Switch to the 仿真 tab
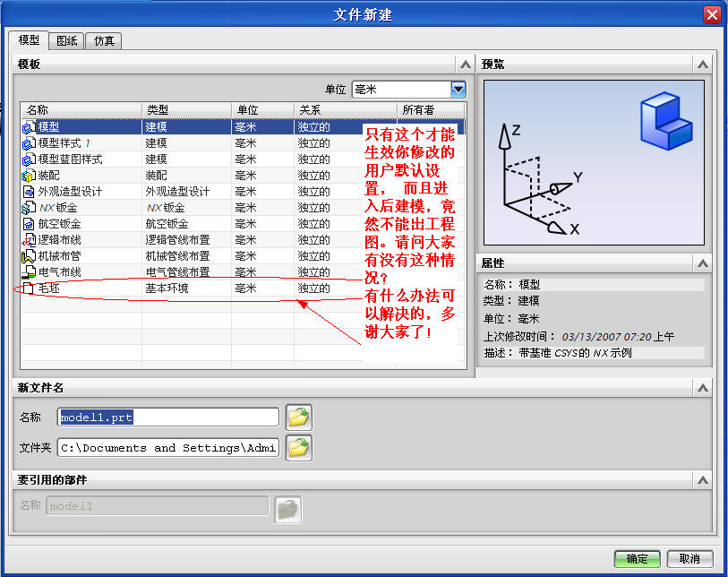 click(x=104, y=41)
